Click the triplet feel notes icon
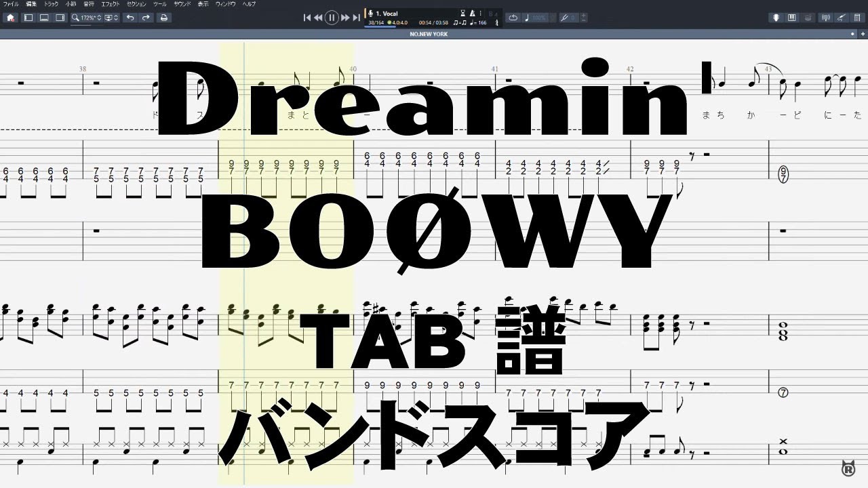Screen dimensions: 868x488 (458, 22)
